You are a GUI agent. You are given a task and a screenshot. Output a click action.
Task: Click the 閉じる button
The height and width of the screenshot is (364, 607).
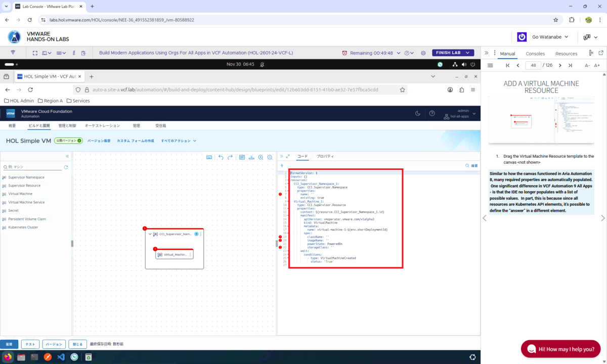pyautogui.click(x=77, y=344)
